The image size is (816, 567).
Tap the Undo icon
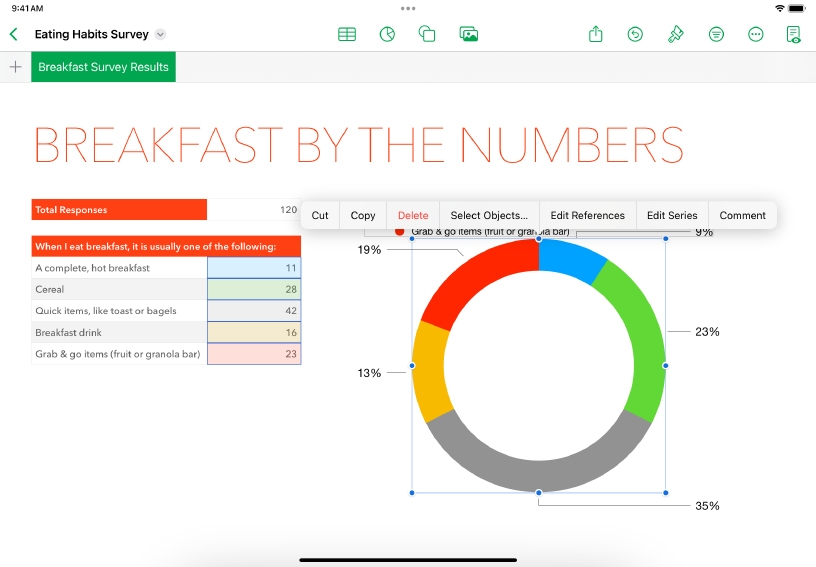click(x=635, y=34)
